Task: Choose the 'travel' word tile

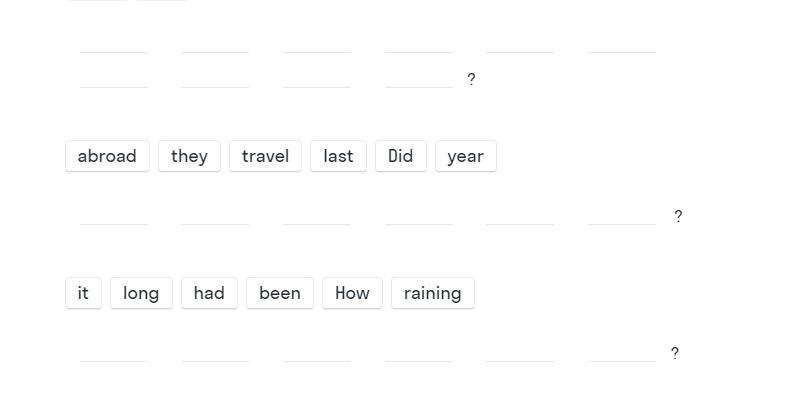Action: pos(265,156)
